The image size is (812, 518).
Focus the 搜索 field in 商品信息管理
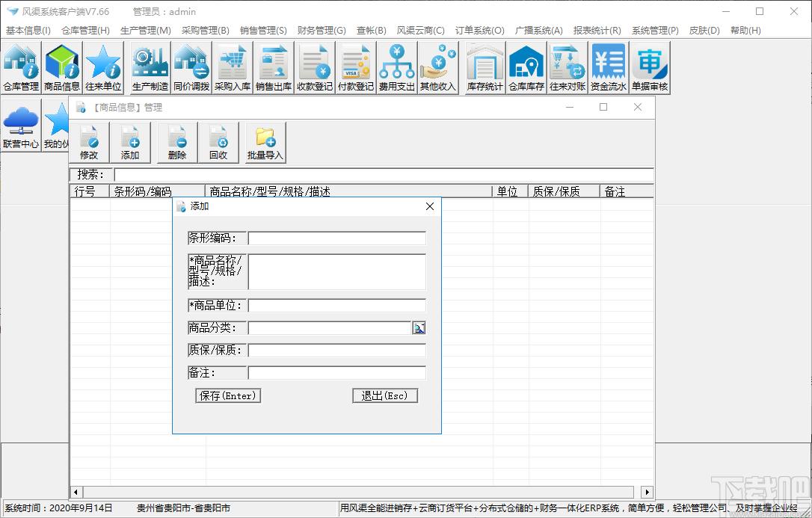click(x=384, y=175)
